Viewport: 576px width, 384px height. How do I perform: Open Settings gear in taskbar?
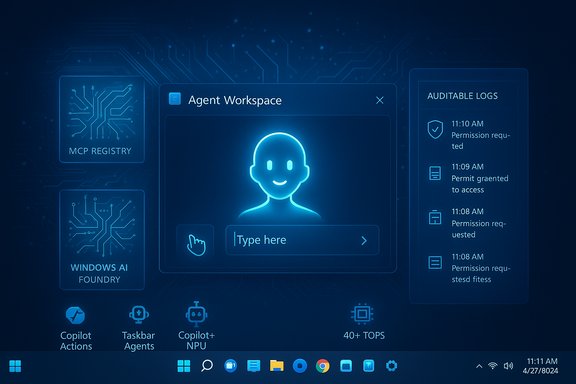click(x=392, y=366)
